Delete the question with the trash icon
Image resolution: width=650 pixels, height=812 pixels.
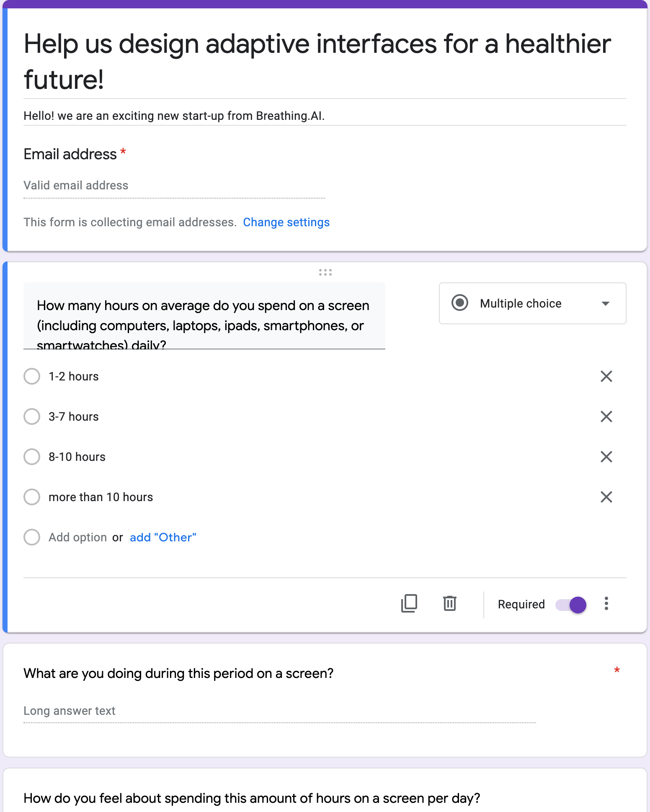pos(450,604)
